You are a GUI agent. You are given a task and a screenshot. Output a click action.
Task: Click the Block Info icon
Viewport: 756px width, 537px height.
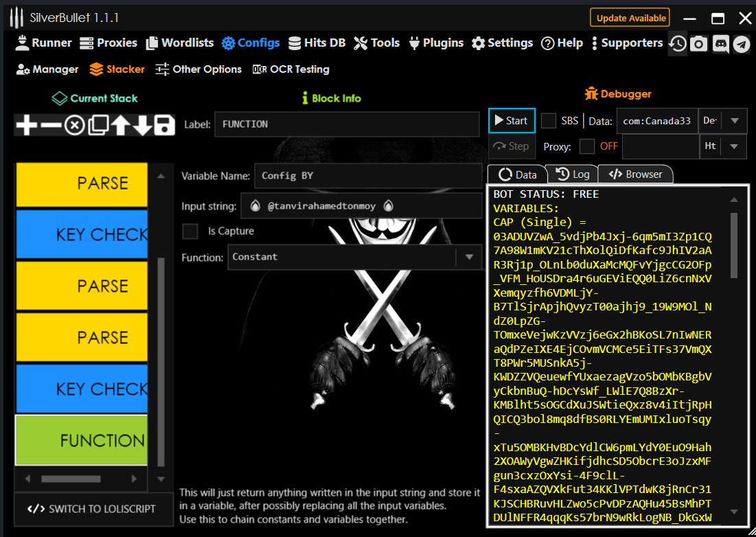pos(305,98)
